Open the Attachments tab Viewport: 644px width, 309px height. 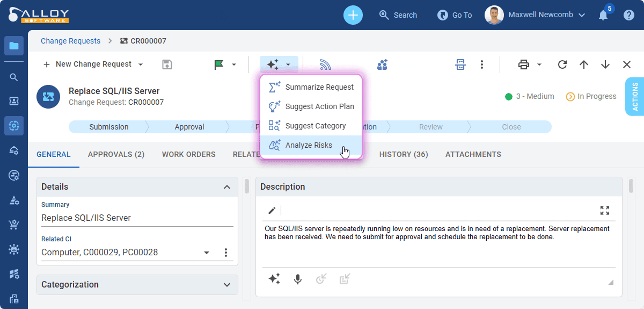[473, 154]
